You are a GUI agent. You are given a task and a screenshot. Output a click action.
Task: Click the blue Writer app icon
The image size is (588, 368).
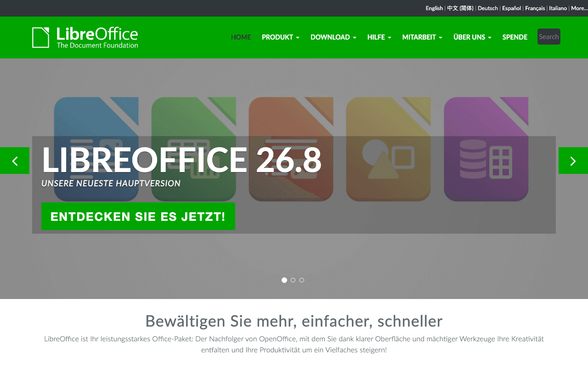tap(96, 149)
